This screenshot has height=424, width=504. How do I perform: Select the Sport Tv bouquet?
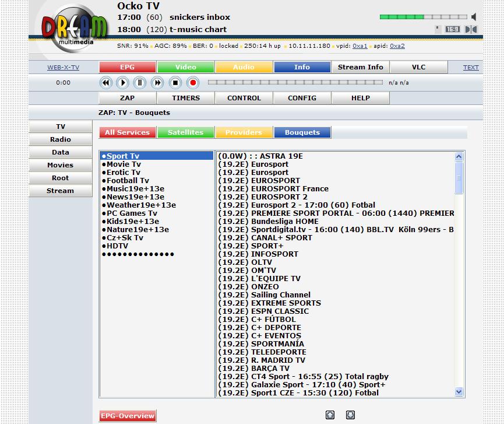coord(157,156)
